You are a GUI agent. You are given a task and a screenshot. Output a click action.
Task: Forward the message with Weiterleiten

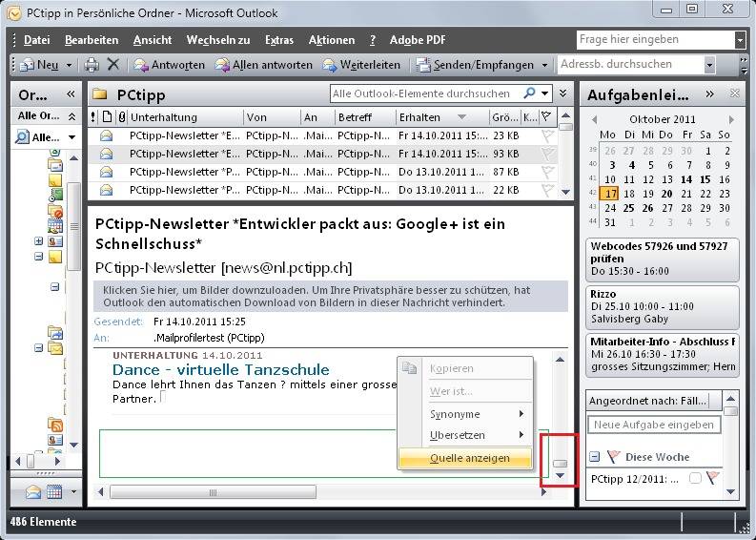[x=361, y=65]
